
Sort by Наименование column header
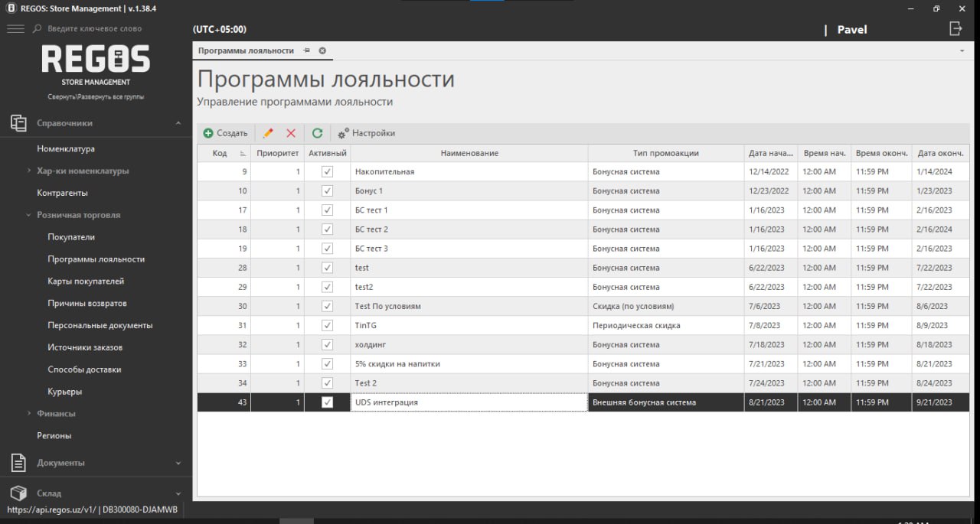pyautogui.click(x=469, y=153)
